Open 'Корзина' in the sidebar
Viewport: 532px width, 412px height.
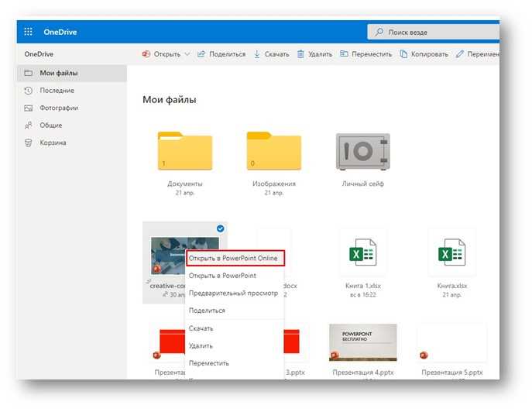pyautogui.click(x=53, y=142)
